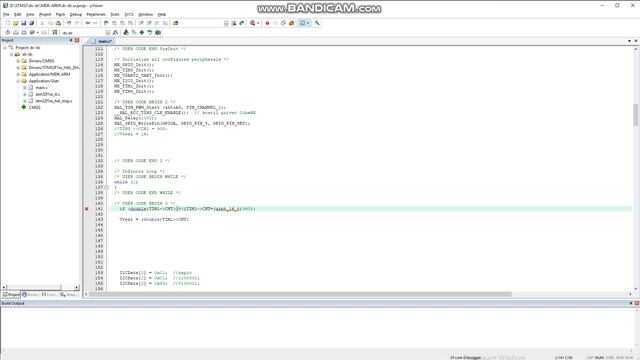Viewport: 640px width, 360px height.
Task: Open the Peripherals menu
Action: pos(96,14)
